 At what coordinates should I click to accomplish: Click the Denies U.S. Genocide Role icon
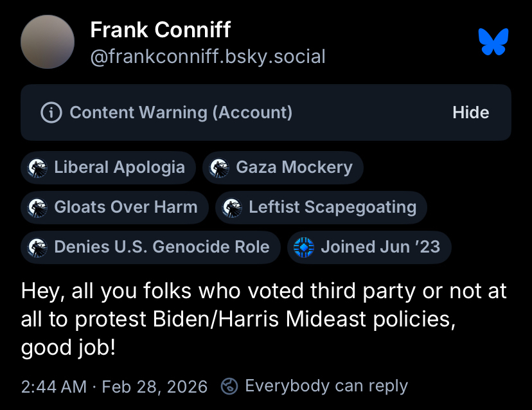38,247
